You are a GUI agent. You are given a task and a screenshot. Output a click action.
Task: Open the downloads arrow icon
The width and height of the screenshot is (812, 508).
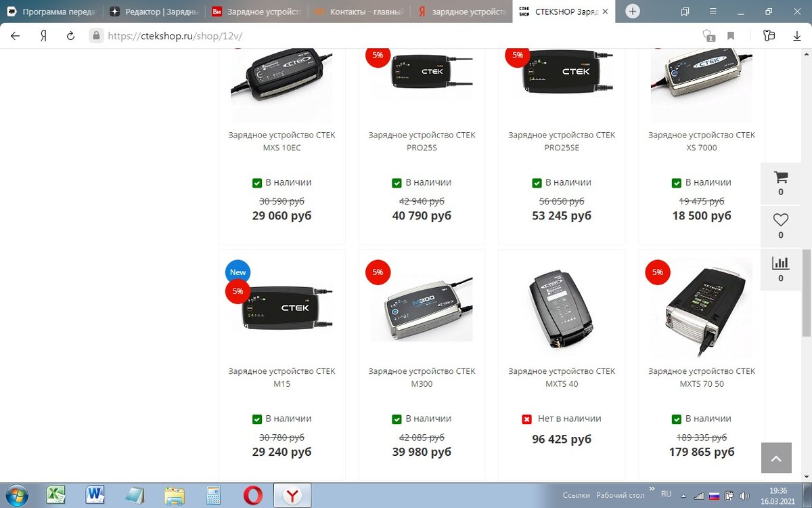pos(797,36)
